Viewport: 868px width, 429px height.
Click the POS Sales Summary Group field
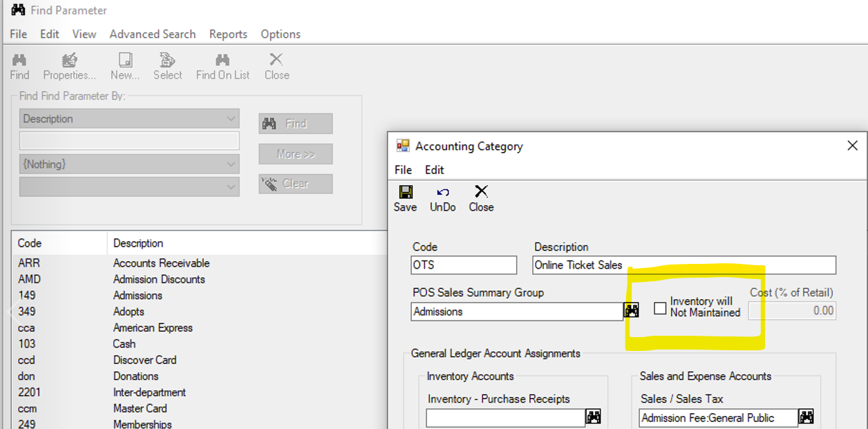(517, 312)
